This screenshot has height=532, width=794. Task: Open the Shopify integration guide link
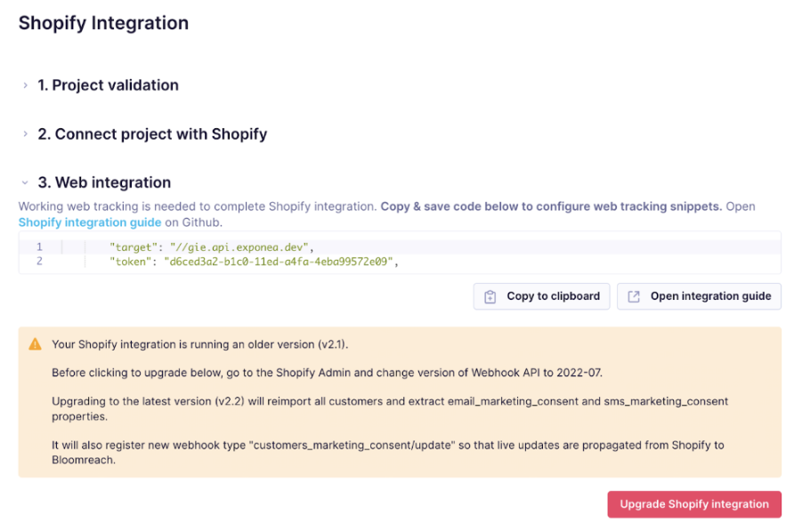[90, 222]
